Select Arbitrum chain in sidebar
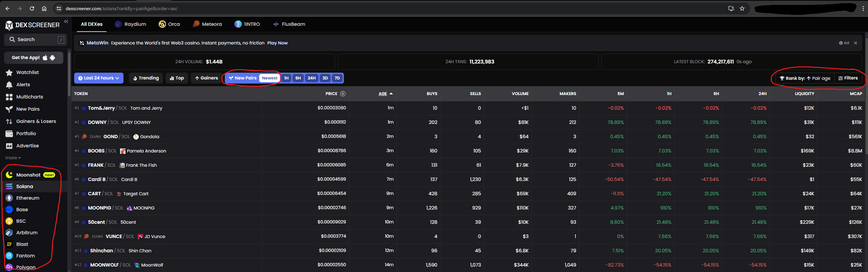 22,233
